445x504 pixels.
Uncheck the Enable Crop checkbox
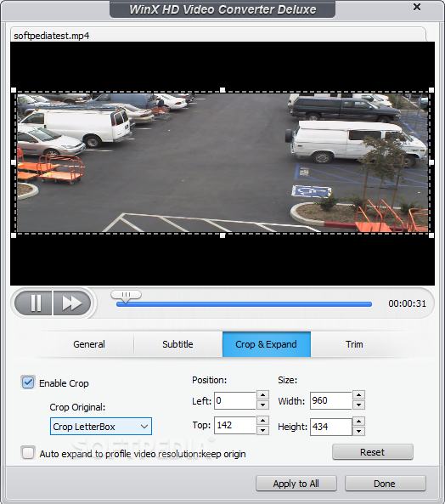click(28, 382)
